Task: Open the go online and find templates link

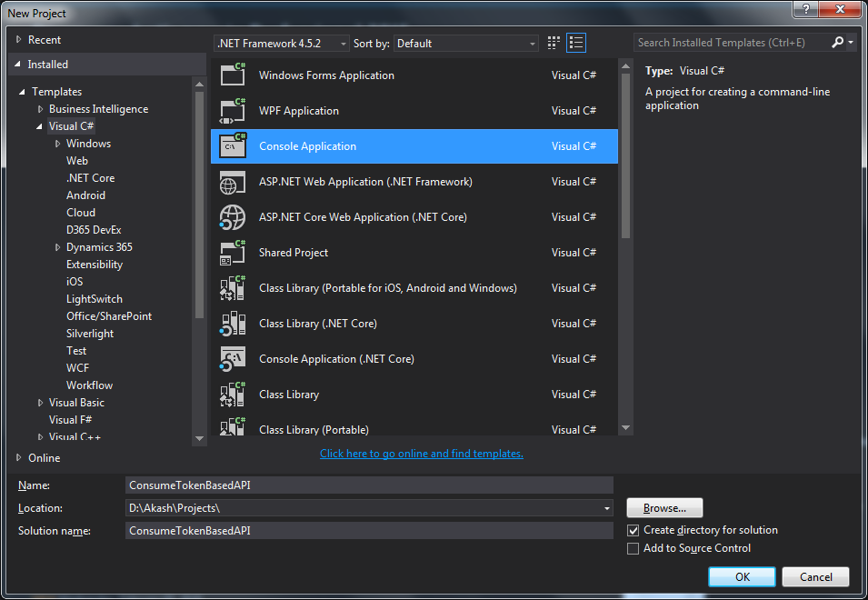Action: 421,453
